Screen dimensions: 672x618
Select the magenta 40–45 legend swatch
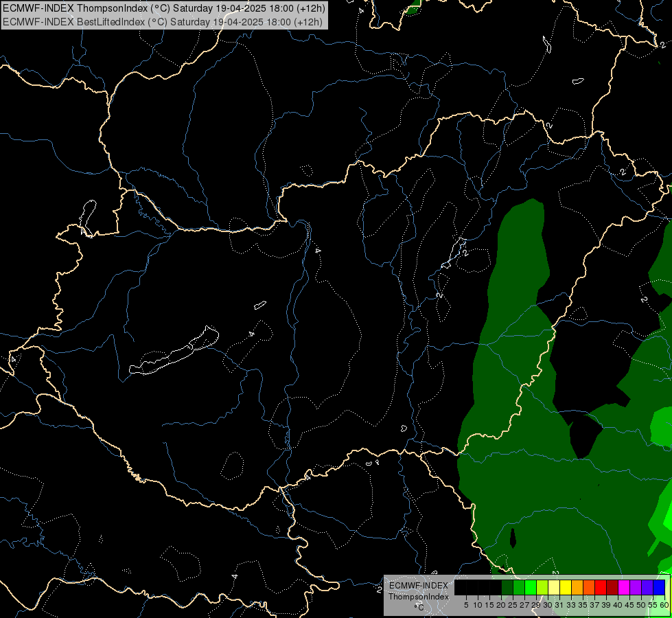pos(624,587)
